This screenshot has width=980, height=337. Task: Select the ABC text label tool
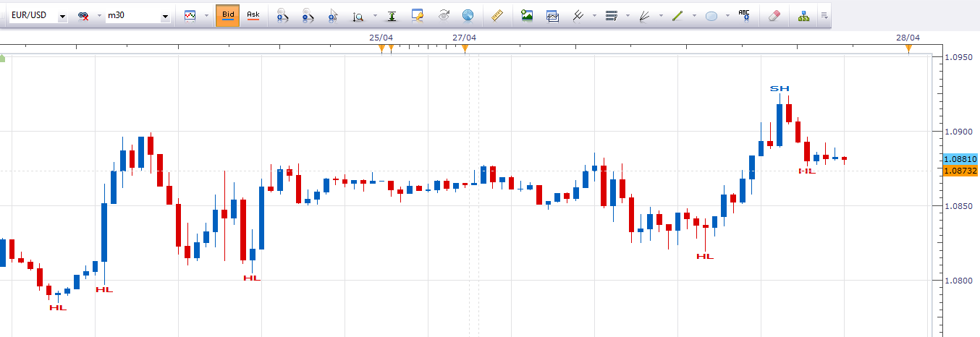tap(744, 14)
